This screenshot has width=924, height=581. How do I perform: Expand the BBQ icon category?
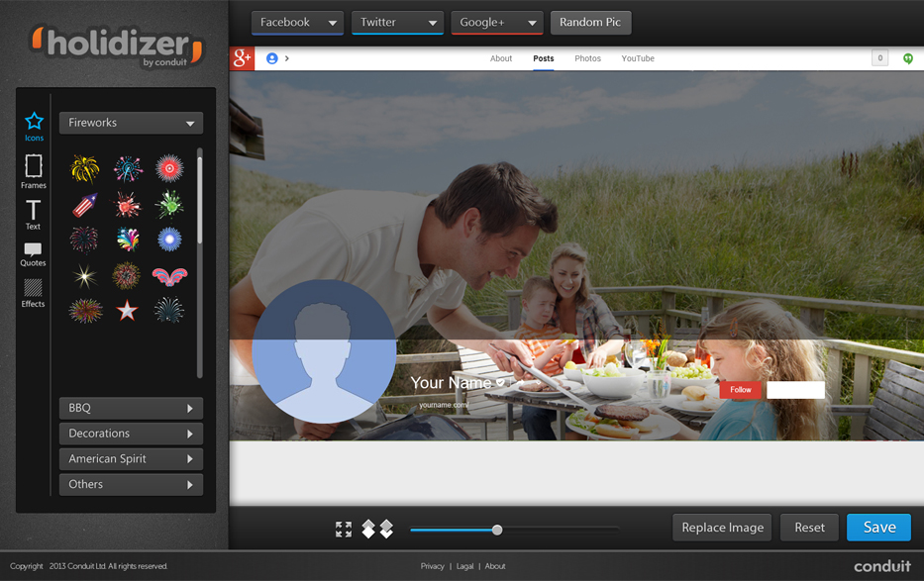coord(132,408)
